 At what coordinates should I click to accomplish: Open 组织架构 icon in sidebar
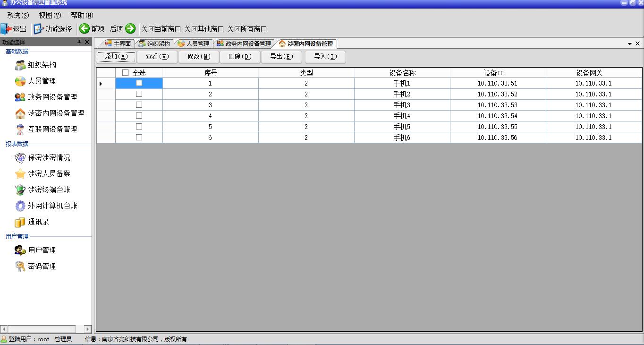click(x=20, y=65)
